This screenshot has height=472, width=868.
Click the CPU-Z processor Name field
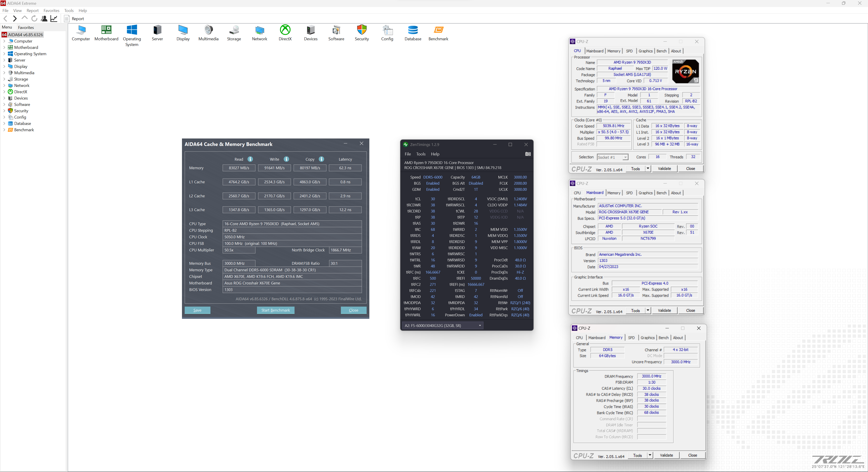632,62
